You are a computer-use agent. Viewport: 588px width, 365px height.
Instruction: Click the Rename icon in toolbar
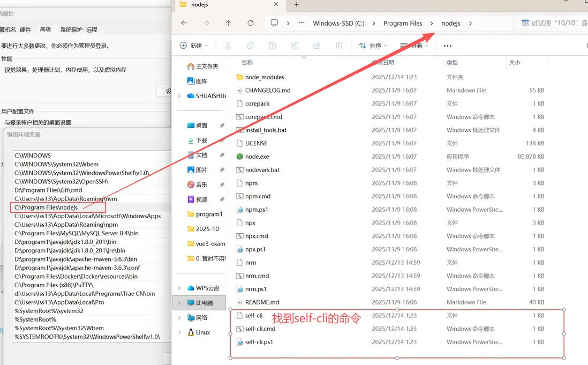pyautogui.click(x=295, y=46)
